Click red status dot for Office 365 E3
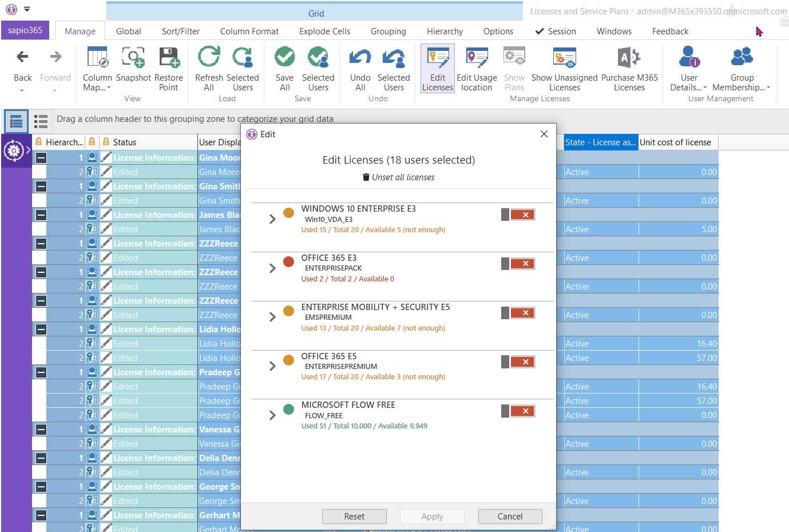789x532 pixels. pyautogui.click(x=289, y=262)
